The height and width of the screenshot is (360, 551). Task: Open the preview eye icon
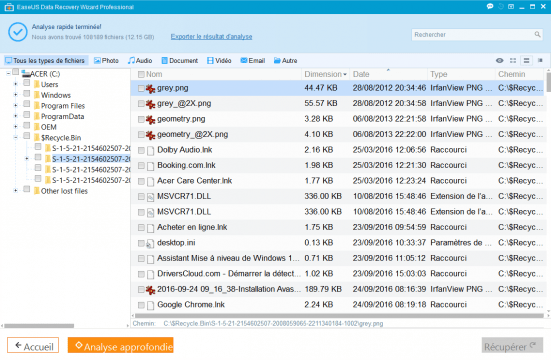(x=499, y=60)
